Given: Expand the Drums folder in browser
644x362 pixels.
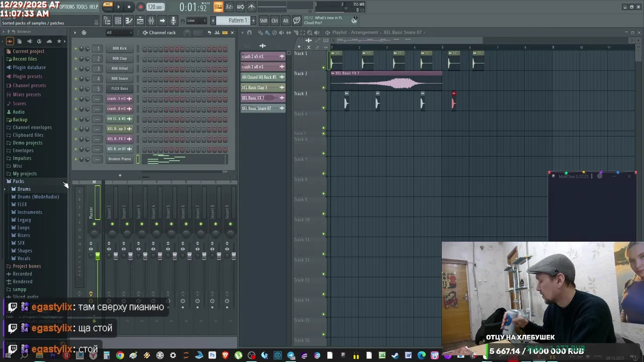Looking at the screenshot, I should 24,189.
